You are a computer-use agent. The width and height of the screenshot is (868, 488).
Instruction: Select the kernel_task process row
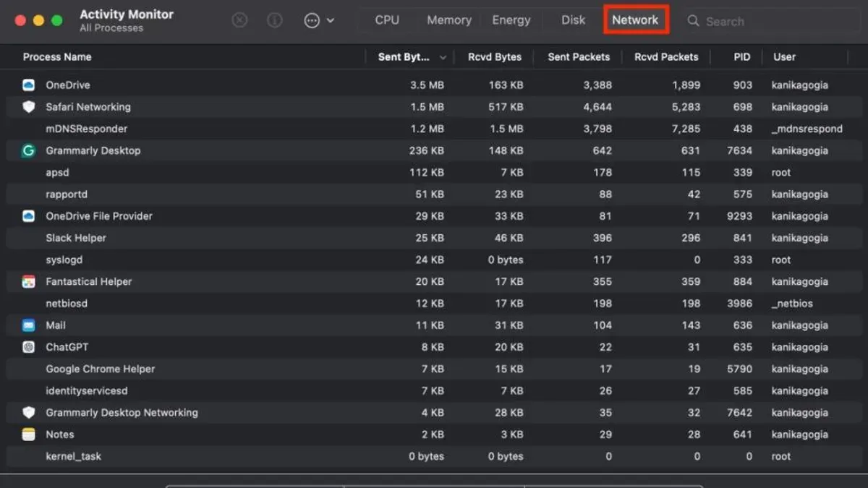434,456
